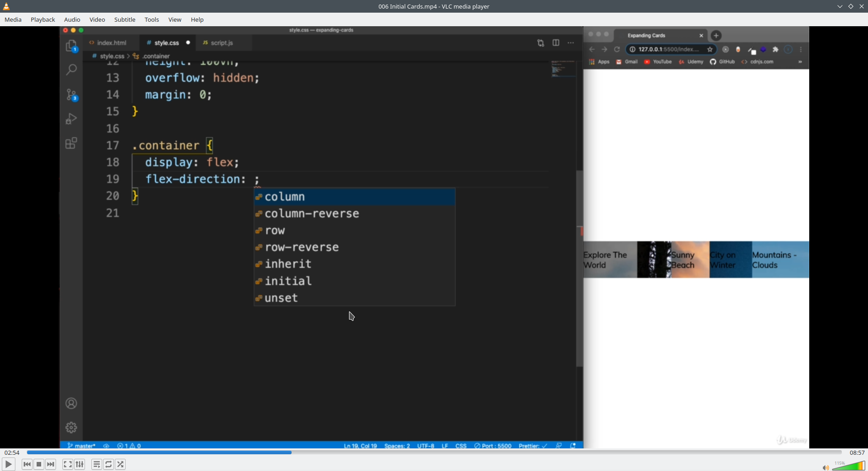Screen dimensions: 868x471
Task: Open the Tools menu
Action: (152, 19)
